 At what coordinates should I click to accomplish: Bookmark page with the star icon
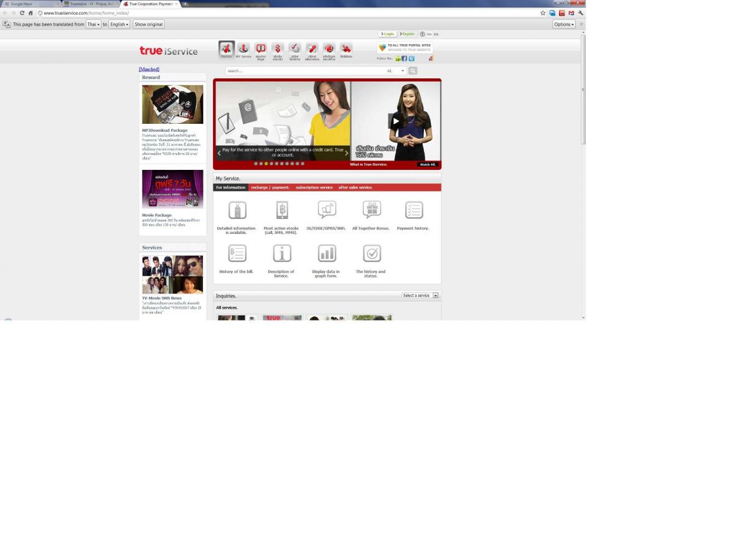coord(543,13)
